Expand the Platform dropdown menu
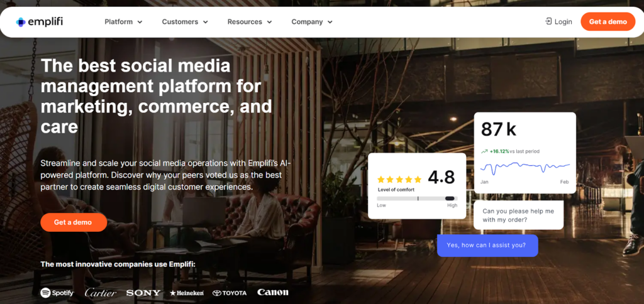Screen dimensions: 644x304 (123, 22)
